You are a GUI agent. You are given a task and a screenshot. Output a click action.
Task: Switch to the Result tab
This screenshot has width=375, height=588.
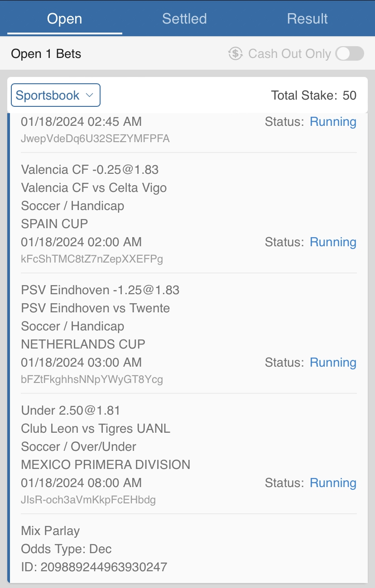point(308,19)
